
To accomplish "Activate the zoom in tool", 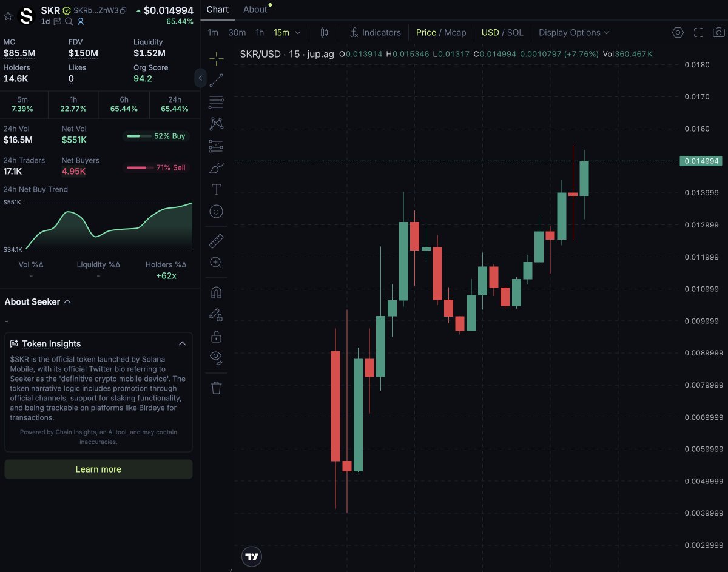I will pos(217,263).
